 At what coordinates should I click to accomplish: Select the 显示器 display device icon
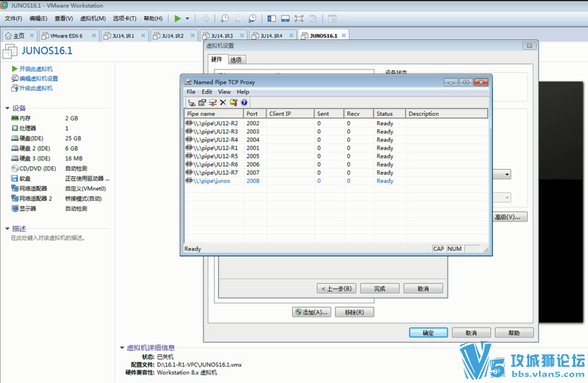15,209
